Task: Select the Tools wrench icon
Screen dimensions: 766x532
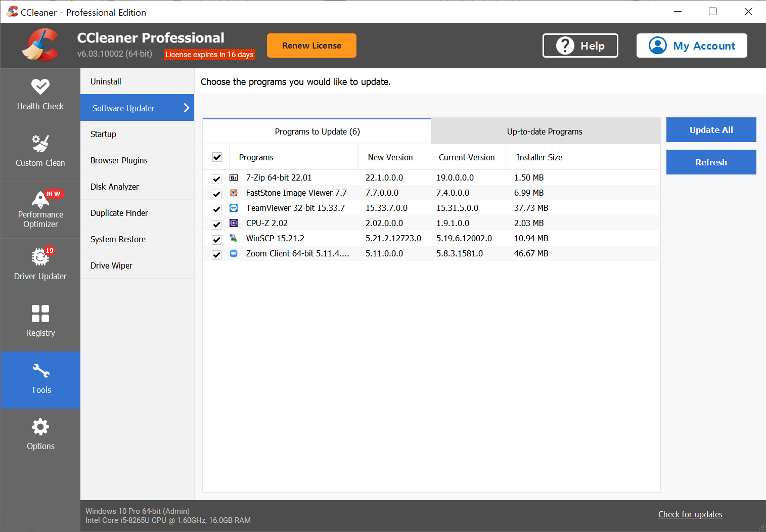Action: pyautogui.click(x=40, y=379)
